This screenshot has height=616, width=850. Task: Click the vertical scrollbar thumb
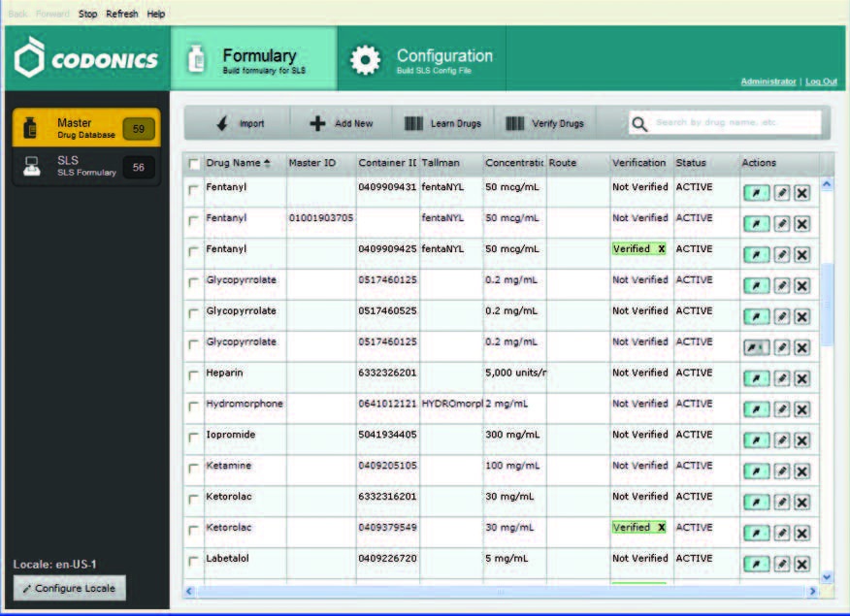[x=827, y=304]
